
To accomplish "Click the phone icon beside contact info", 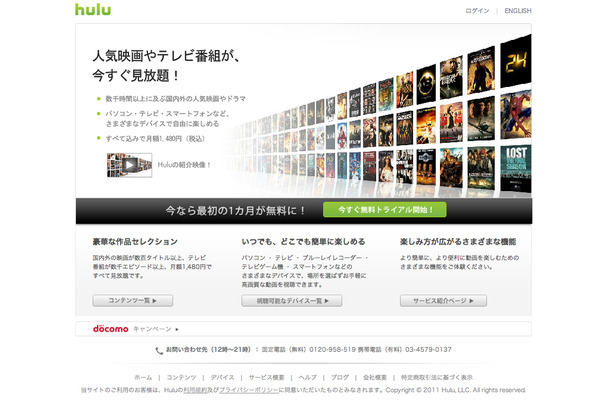I will (x=159, y=351).
